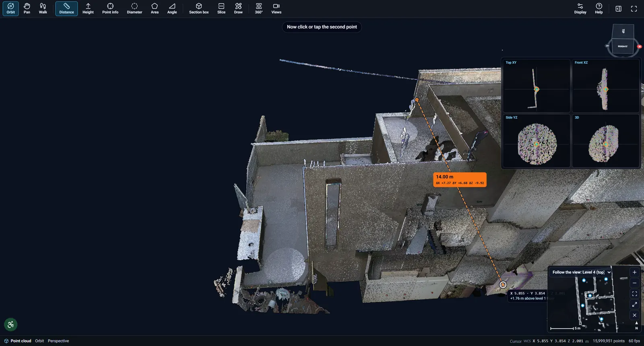This screenshot has width=644, height=346.
Task: Pick the Angle measurement tool
Action: (x=172, y=8)
